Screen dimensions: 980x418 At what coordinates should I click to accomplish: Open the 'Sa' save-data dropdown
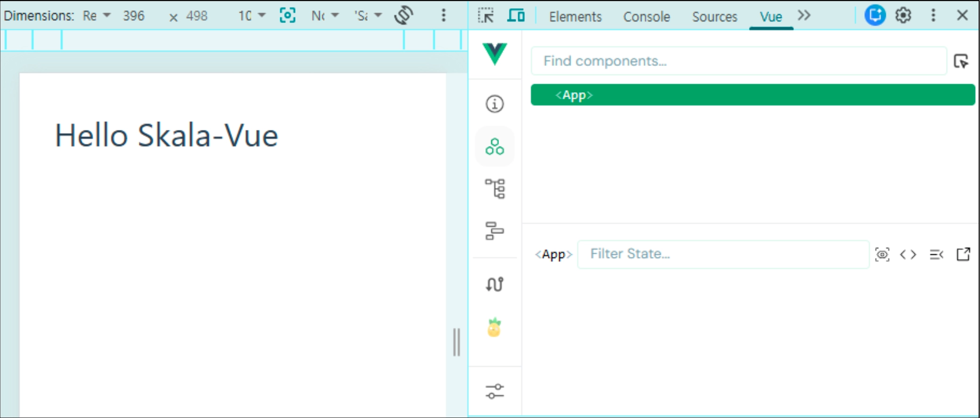368,16
